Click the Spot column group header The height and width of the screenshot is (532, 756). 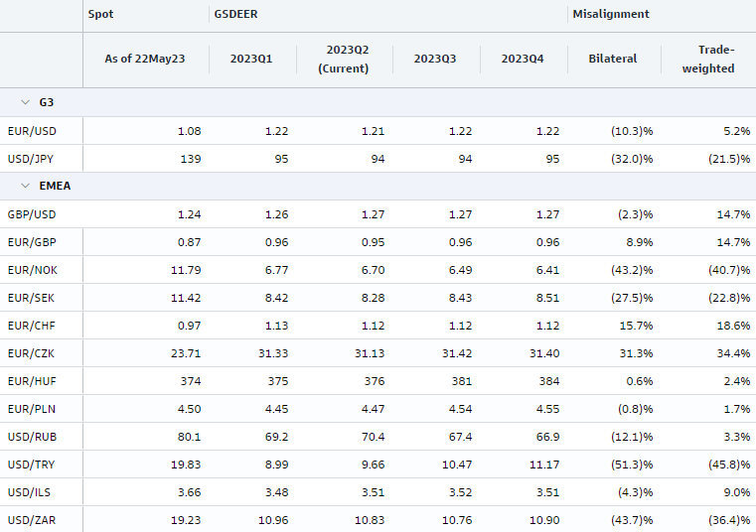pos(100,14)
